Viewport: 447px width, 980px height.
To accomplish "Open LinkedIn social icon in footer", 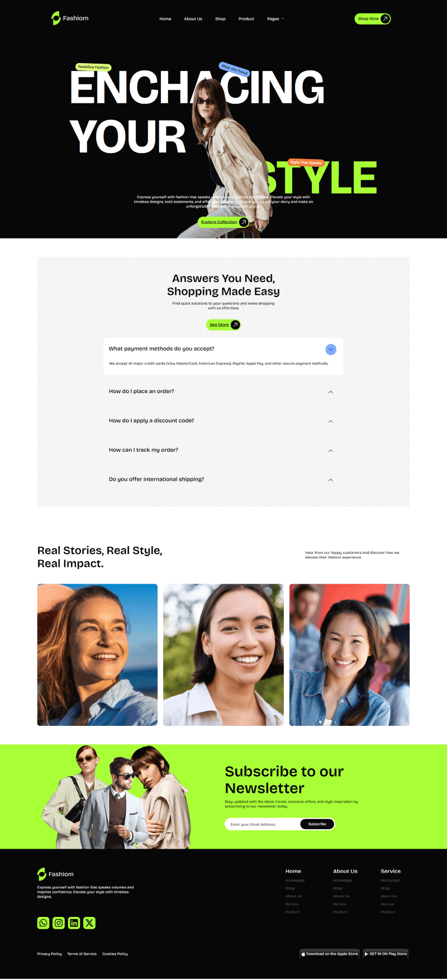I will click(x=74, y=923).
